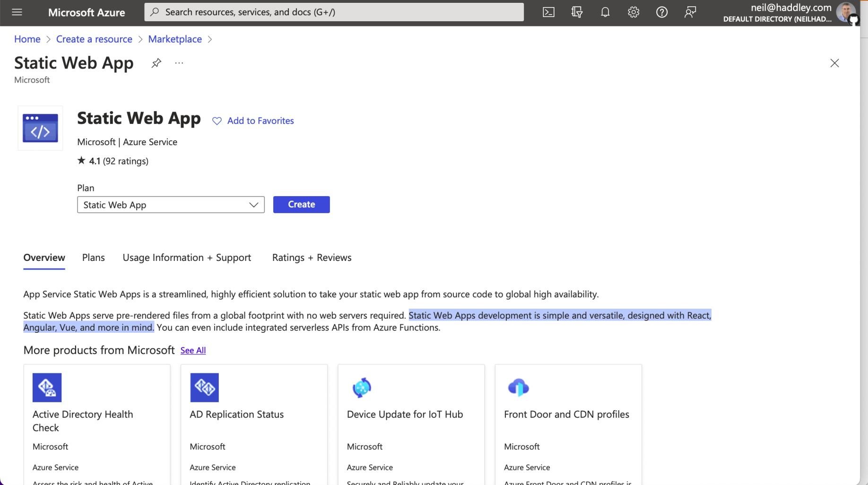Click Add to Favorites link
Screen dimensions: 868x485
point(260,121)
